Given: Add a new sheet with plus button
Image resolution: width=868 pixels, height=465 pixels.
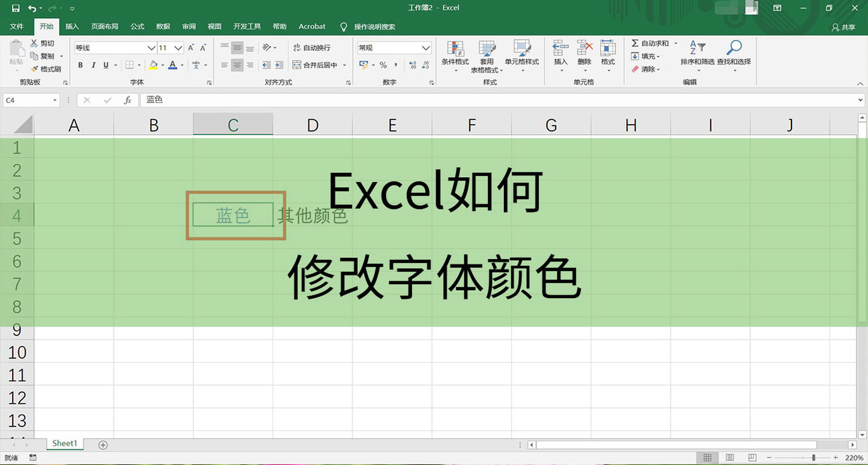Looking at the screenshot, I should (x=103, y=445).
